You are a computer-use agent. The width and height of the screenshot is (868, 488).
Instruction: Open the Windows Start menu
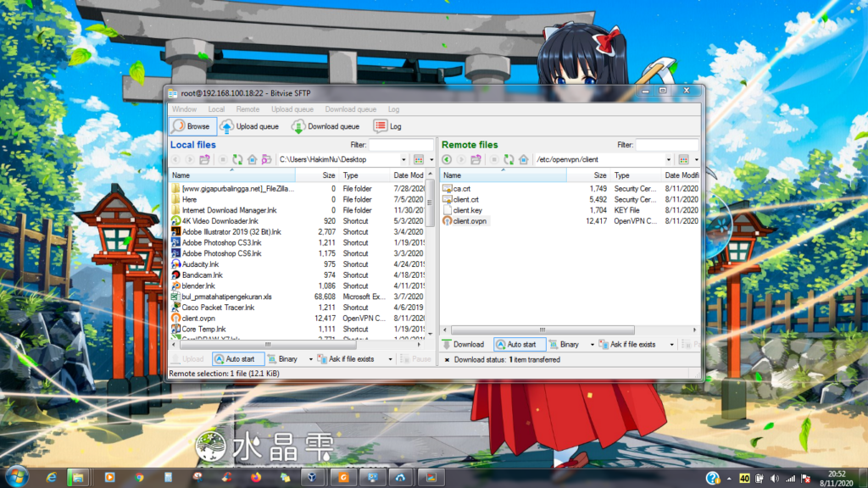(x=17, y=477)
